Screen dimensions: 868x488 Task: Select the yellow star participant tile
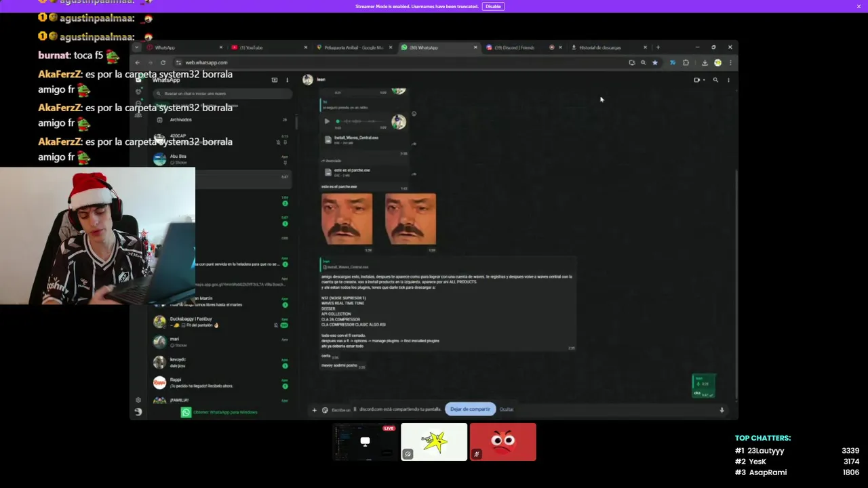434,442
